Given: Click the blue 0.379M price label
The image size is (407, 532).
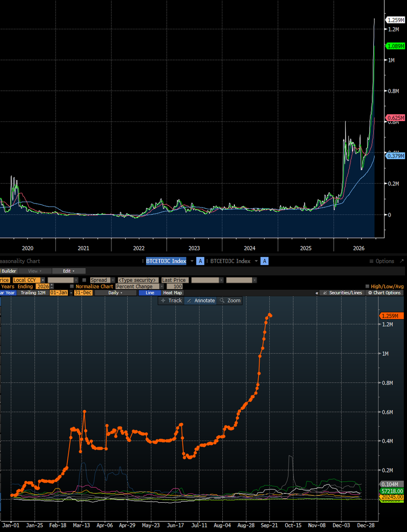Looking at the screenshot, I should click(x=395, y=156).
